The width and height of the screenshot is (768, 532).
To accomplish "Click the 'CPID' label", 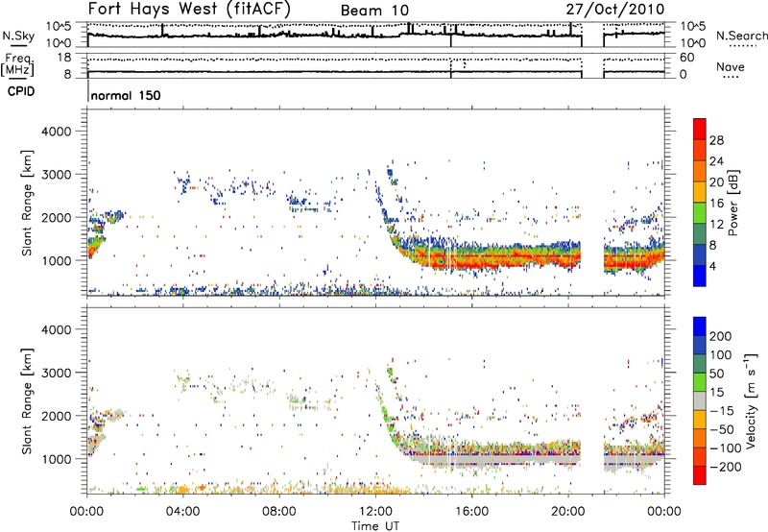I will click(21, 91).
